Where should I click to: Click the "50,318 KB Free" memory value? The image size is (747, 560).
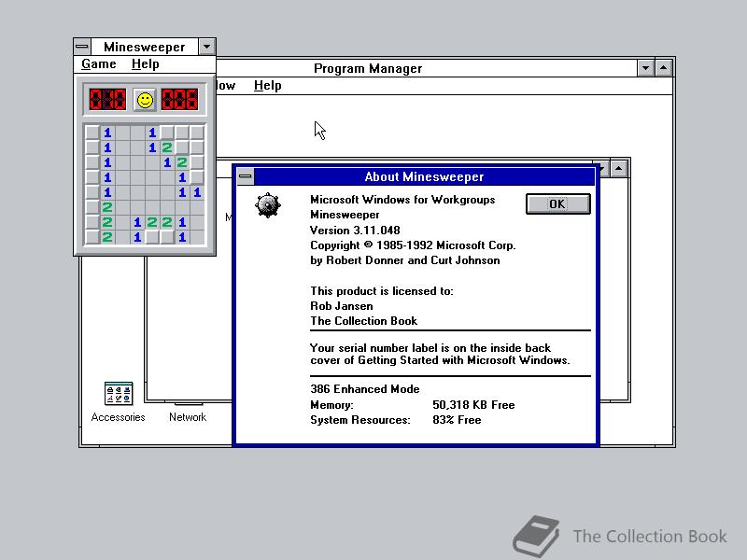473,405
